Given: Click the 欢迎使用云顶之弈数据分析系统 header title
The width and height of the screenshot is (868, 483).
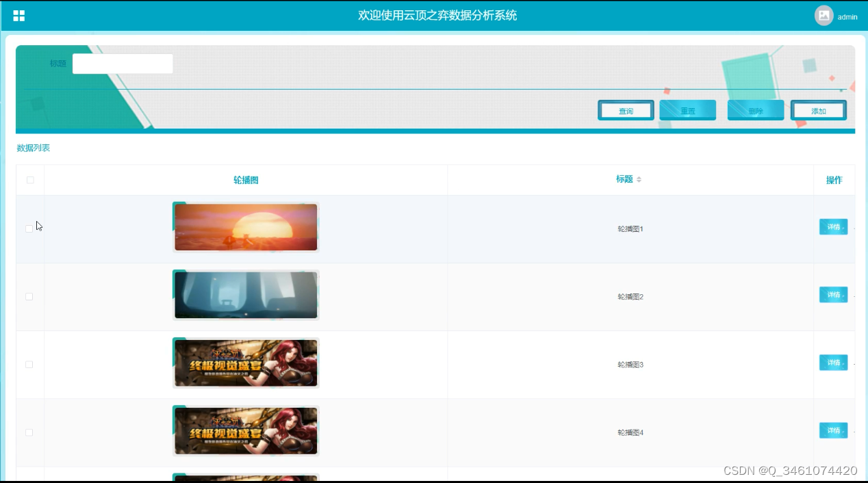Looking at the screenshot, I should (437, 15).
